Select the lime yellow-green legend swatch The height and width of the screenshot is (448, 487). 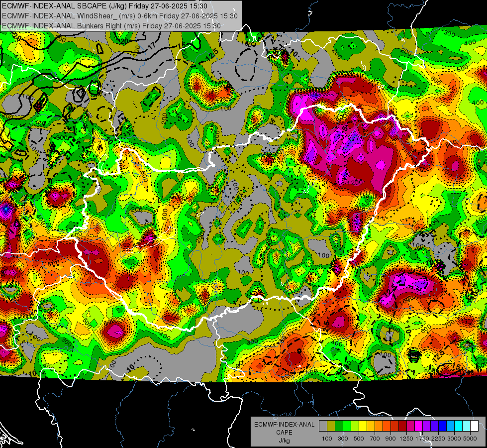355,426
